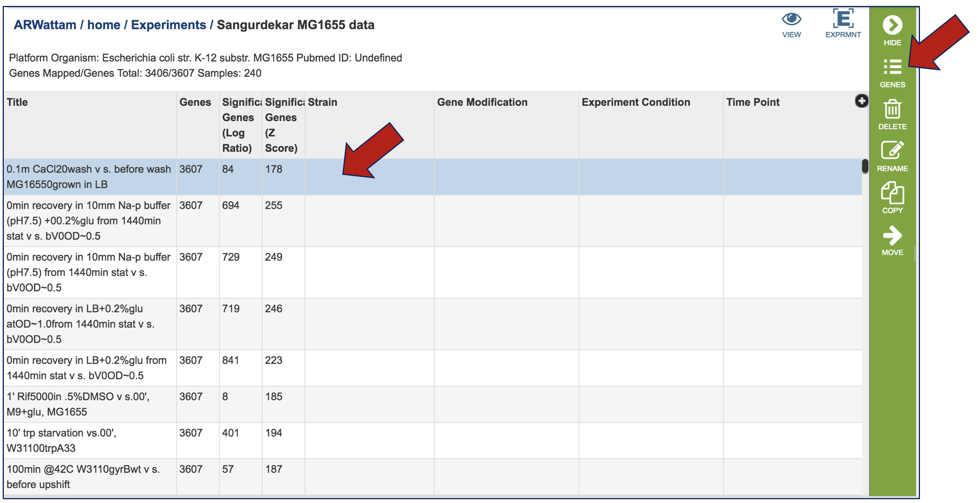Screen dimensions: 980x503
Task: Open Experiments breadcrumb link
Action: tap(168, 25)
